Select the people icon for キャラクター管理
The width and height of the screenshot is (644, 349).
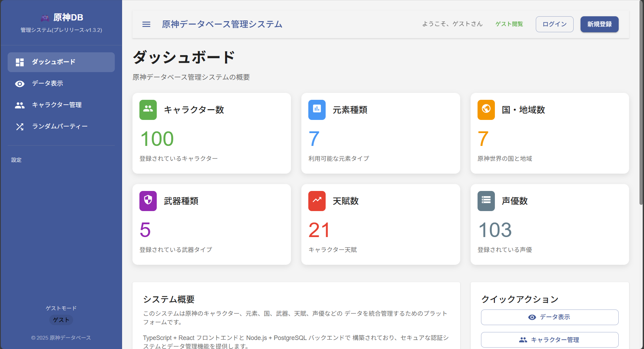(x=19, y=105)
